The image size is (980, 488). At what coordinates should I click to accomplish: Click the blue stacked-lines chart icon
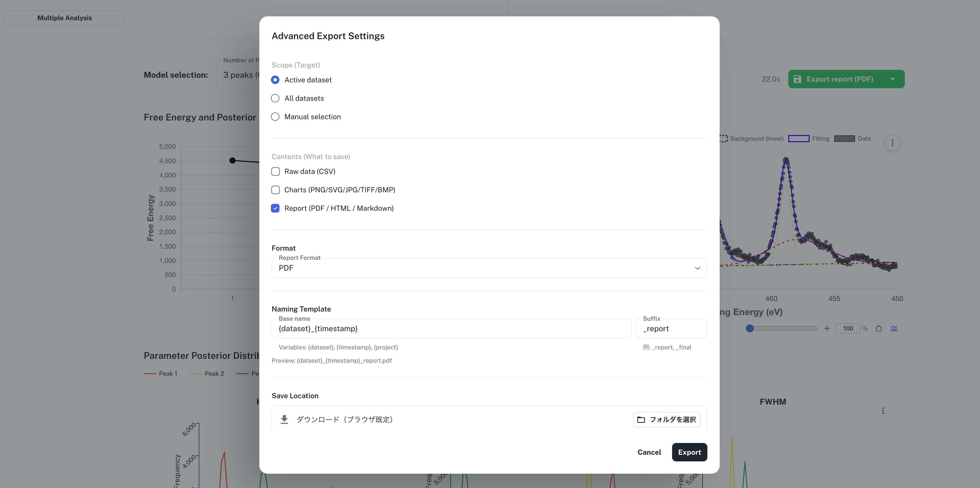[894, 329]
